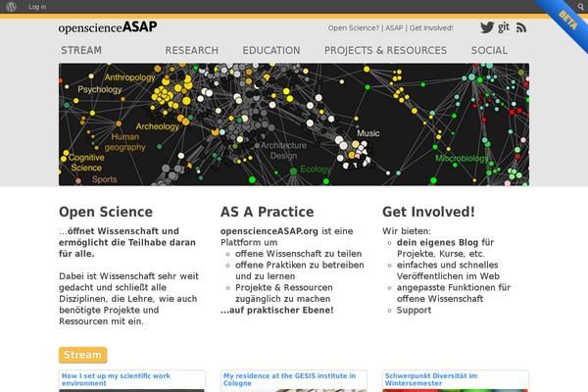
Task: Open the Twitter bird icon link
Action: pyautogui.click(x=487, y=27)
